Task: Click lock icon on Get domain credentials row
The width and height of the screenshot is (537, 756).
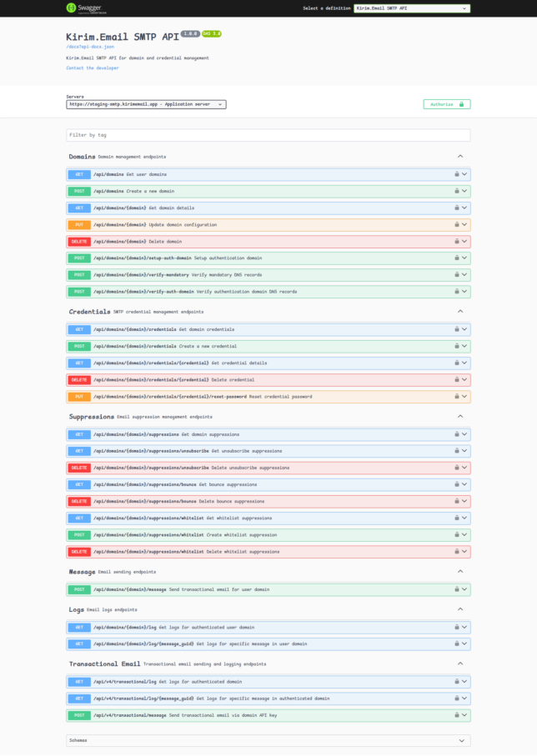Action: 456,329
